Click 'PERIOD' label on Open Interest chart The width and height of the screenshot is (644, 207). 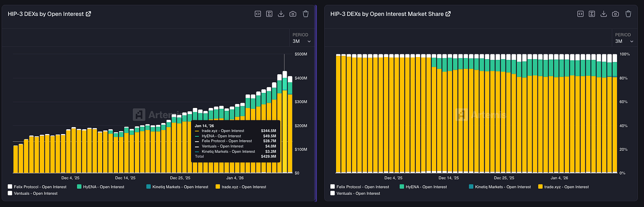(x=300, y=34)
